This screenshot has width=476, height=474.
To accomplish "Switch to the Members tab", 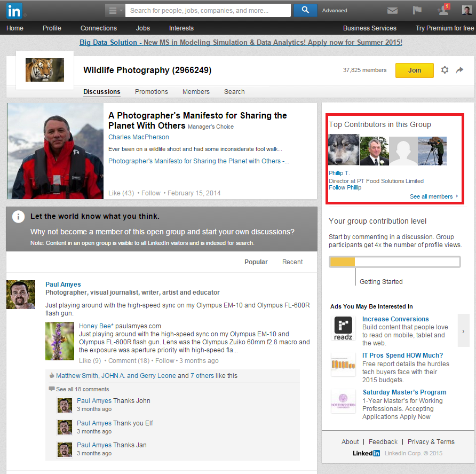I will coord(196,92).
